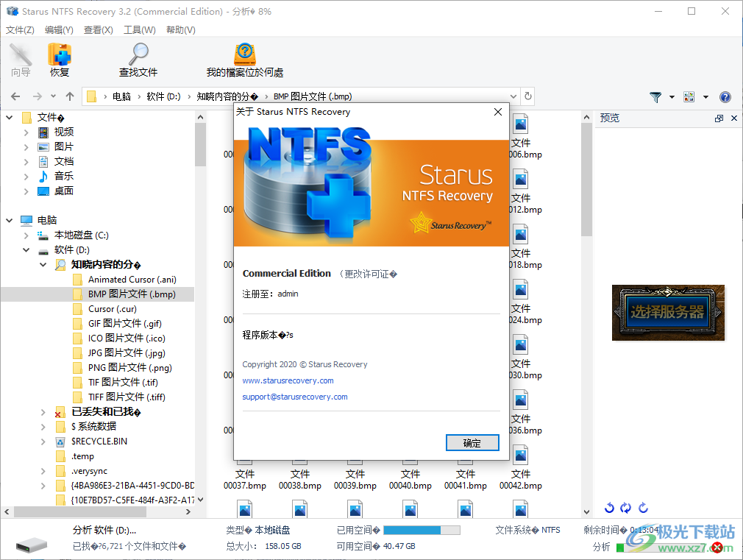Select the GIF 图片文件 (.gif) folder
The image size is (743, 560).
[118, 323]
